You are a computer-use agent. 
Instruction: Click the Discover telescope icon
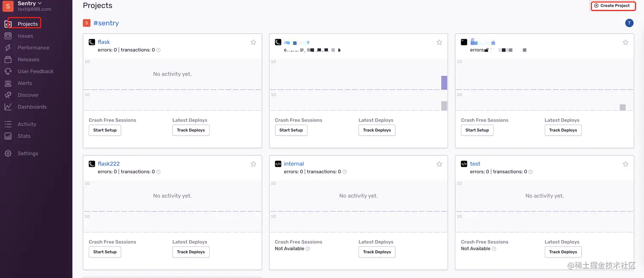click(8, 95)
